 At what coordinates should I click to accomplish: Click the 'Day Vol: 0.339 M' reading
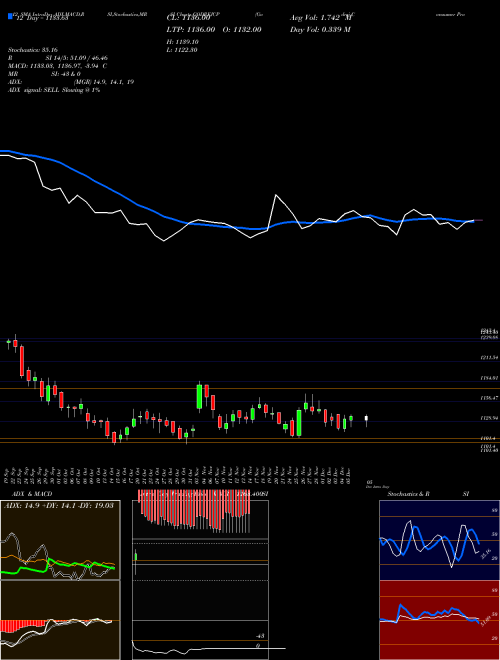point(320,30)
